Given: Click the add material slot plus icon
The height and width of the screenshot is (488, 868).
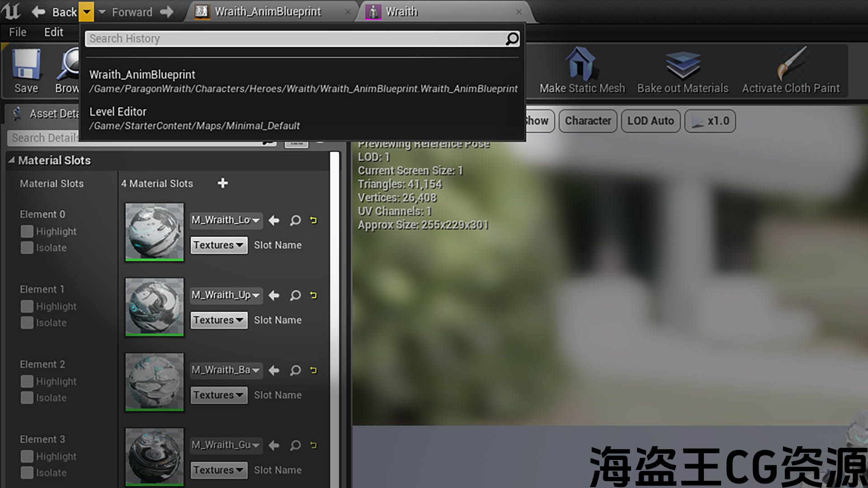Looking at the screenshot, I should point(222,183).
